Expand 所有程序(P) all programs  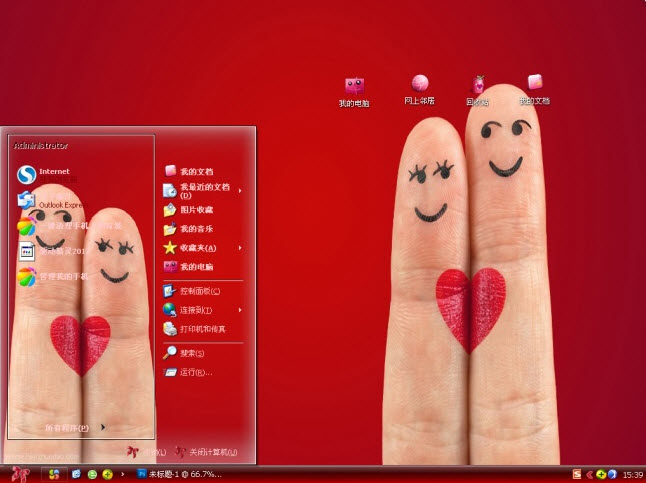pos(75,428)
